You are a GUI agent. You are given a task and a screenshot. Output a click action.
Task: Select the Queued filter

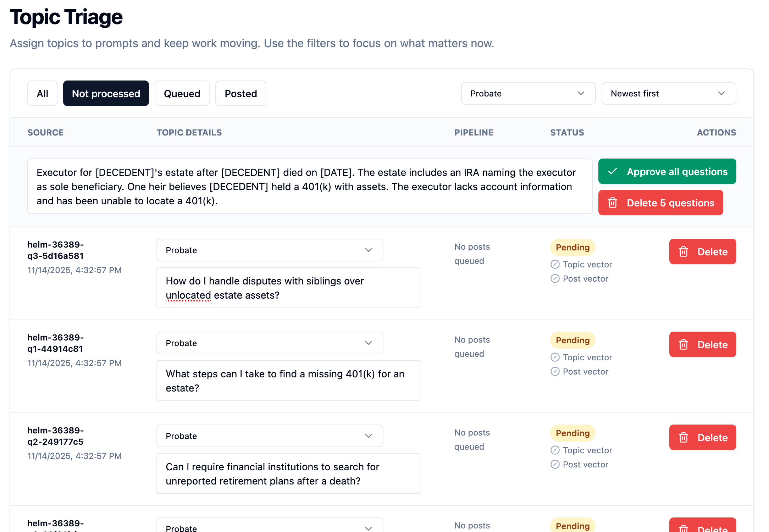(182, 93)
